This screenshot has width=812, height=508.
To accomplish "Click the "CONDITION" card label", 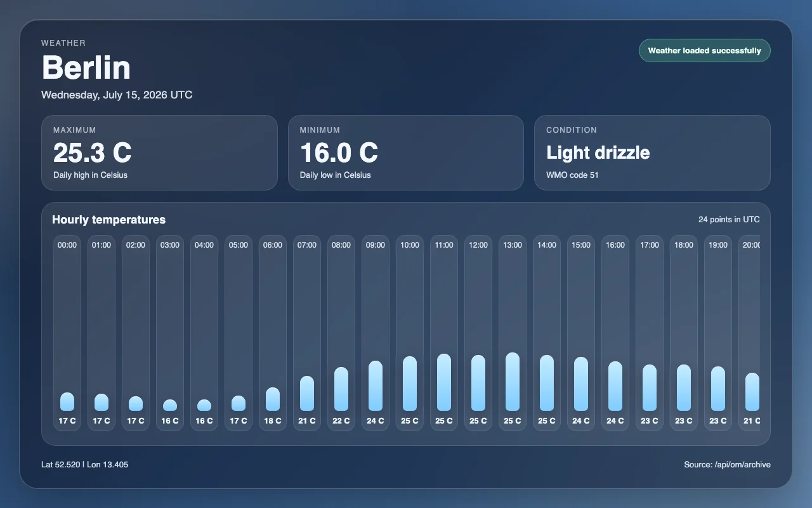I will click(x=572, y=130).
